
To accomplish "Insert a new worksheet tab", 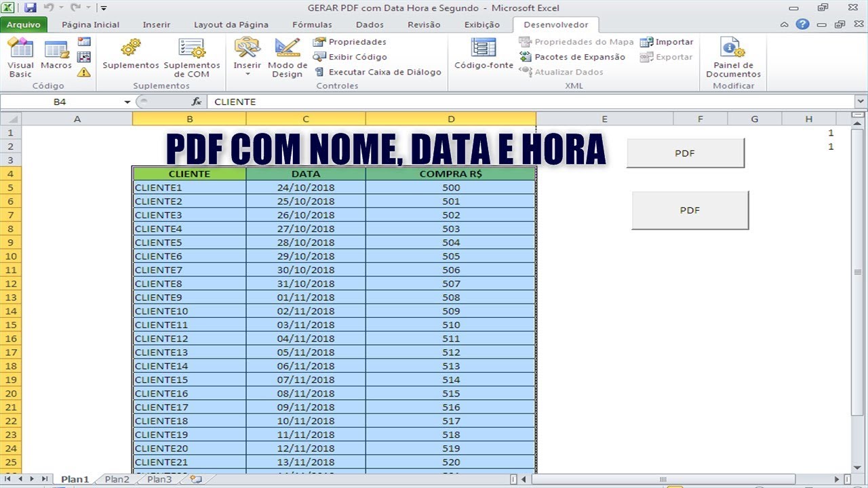I will [196, 479].
